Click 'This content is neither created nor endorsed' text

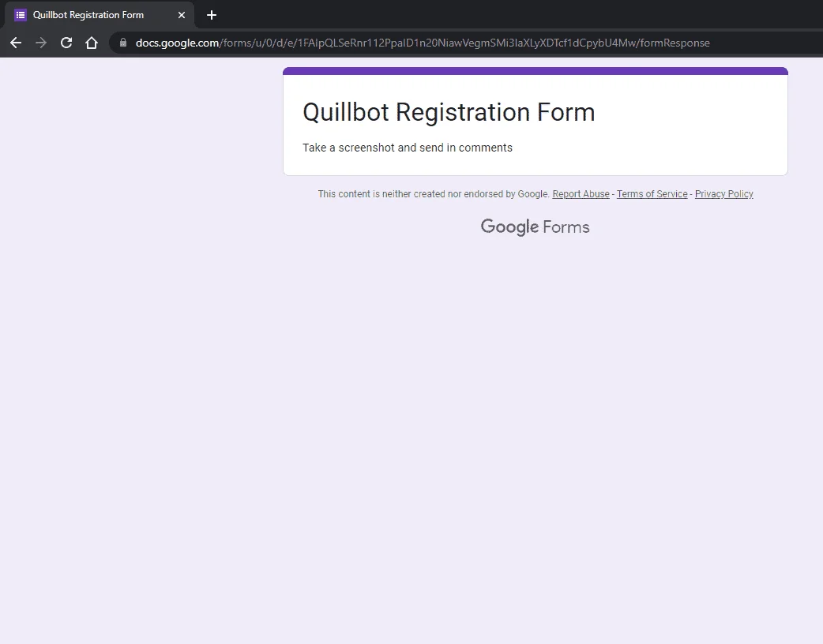[x=433, y=194]
